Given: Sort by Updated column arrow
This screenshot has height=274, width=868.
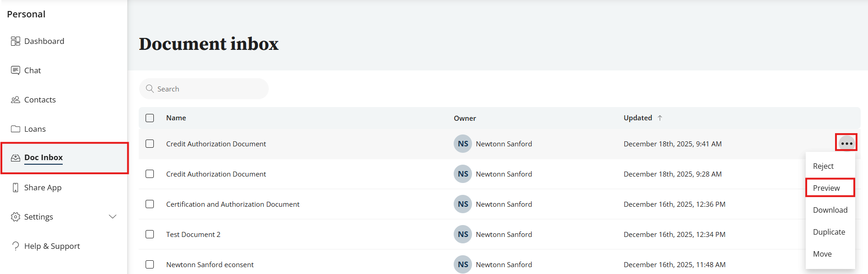Looking at the screenshot, I should (x=660, y=118).
